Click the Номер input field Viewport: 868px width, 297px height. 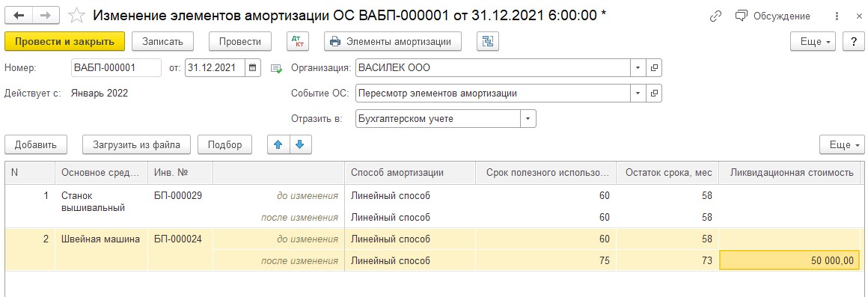pos(116,68)
